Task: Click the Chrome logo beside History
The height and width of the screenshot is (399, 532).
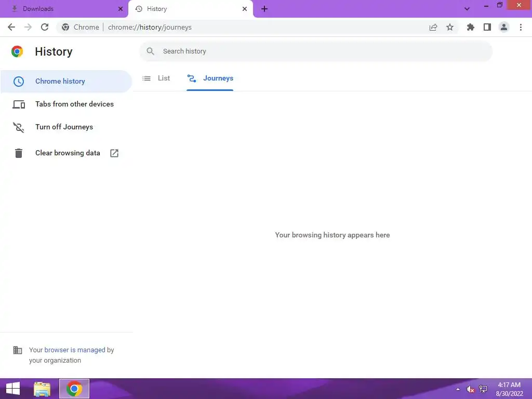Action: pos(17,51)
